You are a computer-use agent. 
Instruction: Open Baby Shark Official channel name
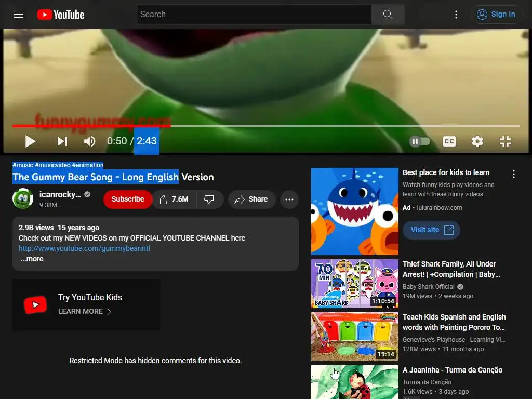[428, 287]
